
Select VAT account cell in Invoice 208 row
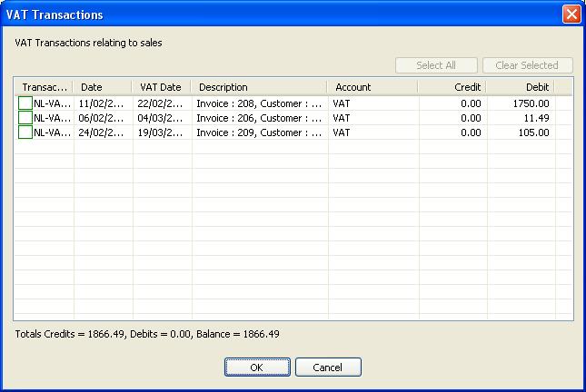pyautogui.click(x=373, y=103)
